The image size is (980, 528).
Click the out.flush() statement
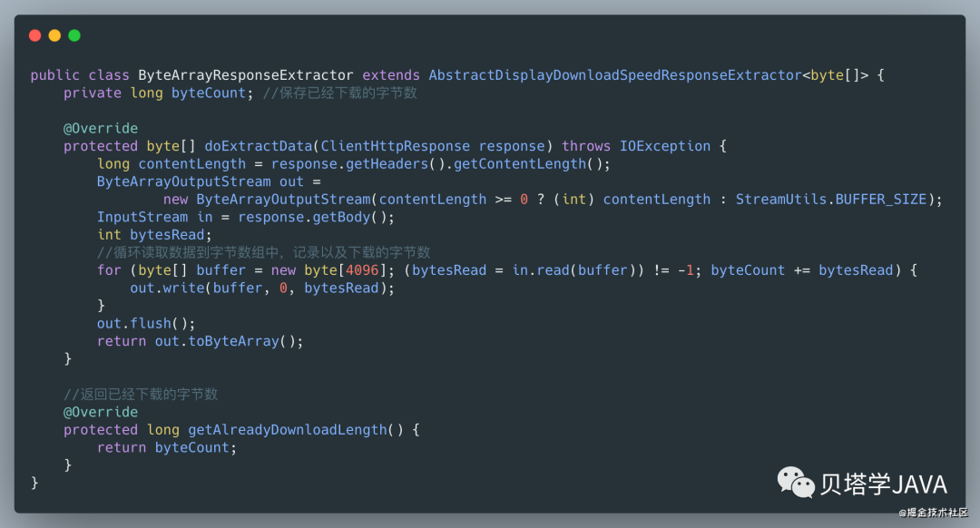click(146, 324)
